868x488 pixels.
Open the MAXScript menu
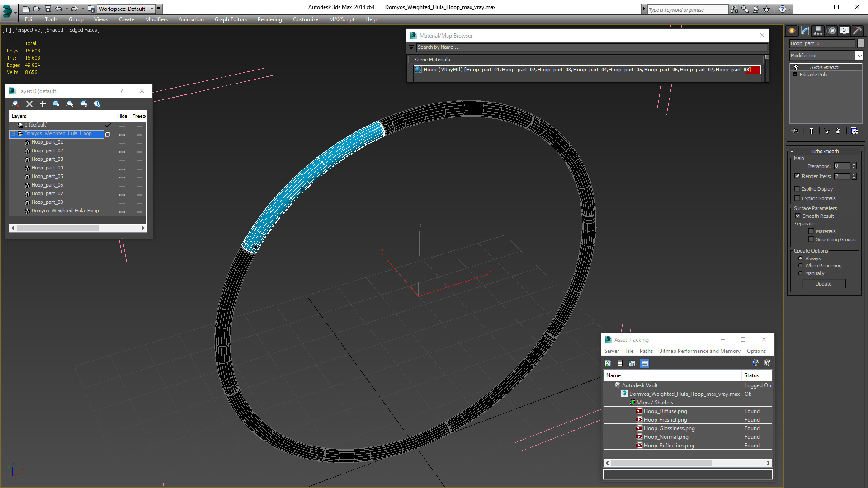coord(341,19)
